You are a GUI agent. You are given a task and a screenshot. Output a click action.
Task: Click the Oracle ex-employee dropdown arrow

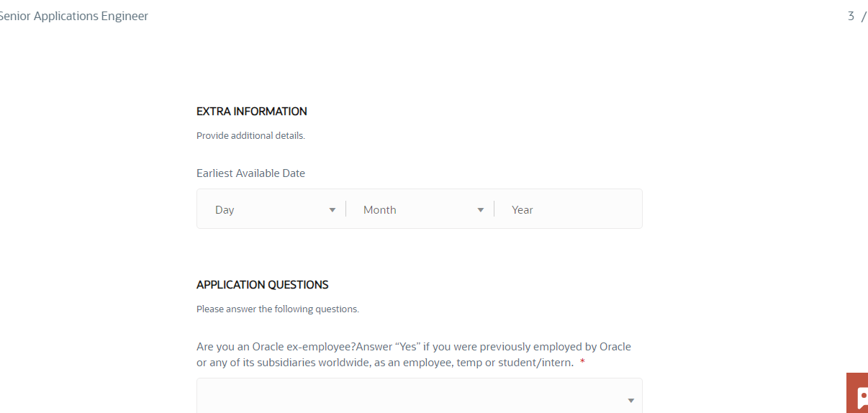[631, 401]
